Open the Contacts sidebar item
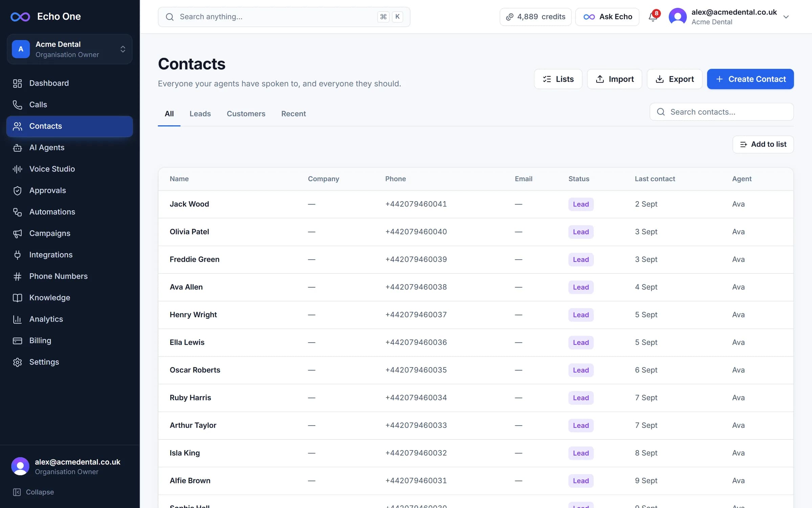Image resolution: width=812 pixels, height=508 pixels. (69, 126)
